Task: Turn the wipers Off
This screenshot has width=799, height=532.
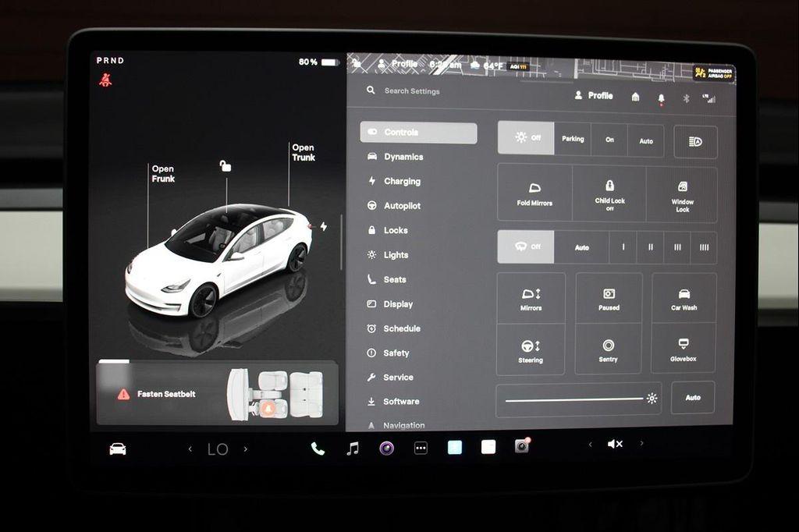Action: click(x=526, y=246)
